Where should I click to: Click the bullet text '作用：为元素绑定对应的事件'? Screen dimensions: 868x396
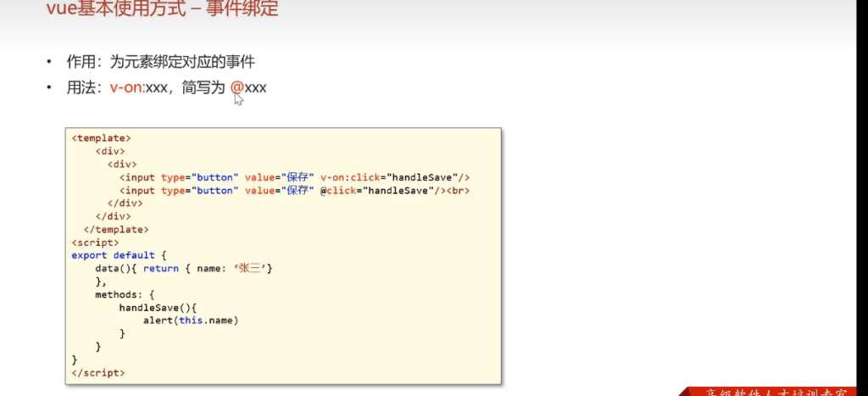point(161,62)
